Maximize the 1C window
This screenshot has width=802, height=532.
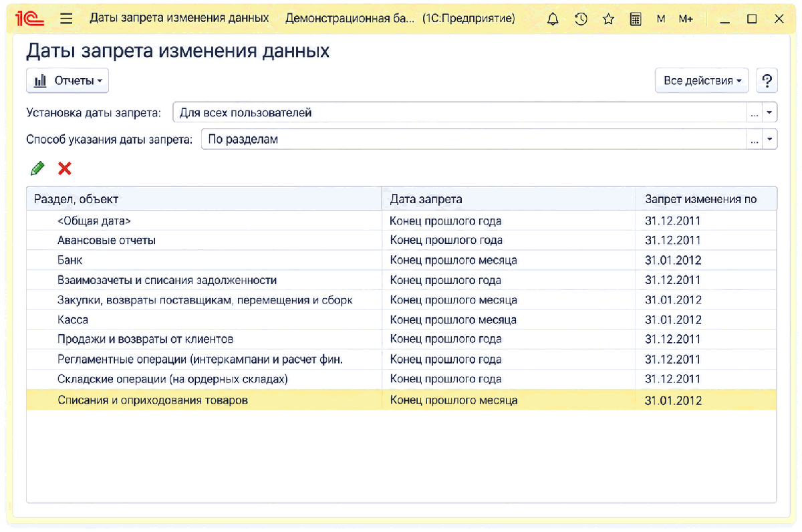click(752, 19)
